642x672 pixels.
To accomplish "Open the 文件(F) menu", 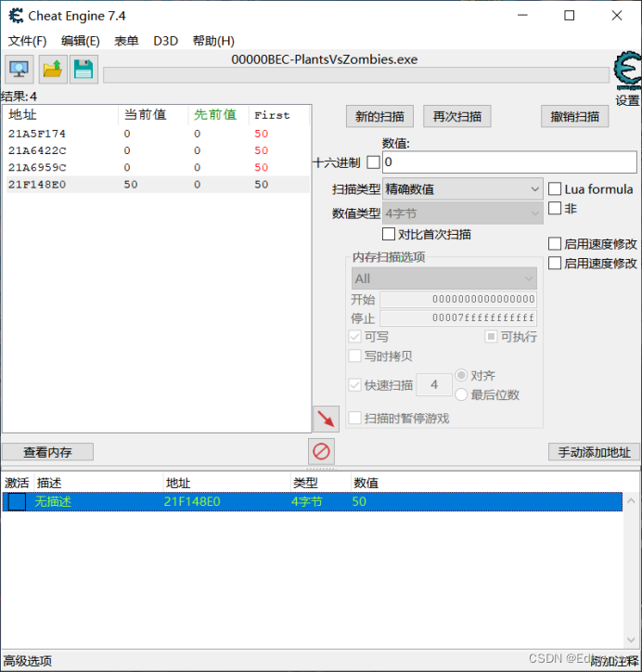I will [x=28, y=41].
